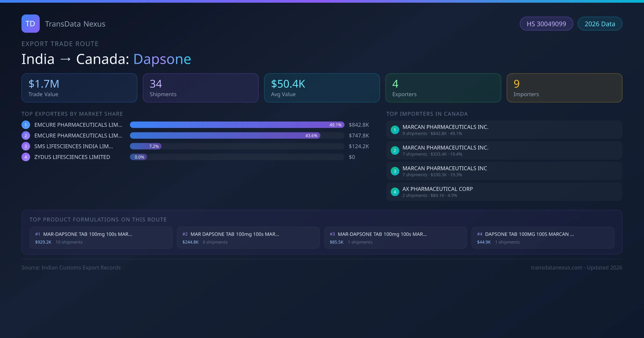Select the 34 Shipments stat card
Image resolution: width=644 pixels, height=338 pixels.
tap(200, 88)
